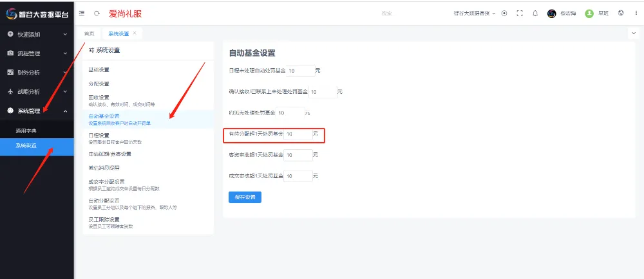Open the notification bell

tap(535, 13)
